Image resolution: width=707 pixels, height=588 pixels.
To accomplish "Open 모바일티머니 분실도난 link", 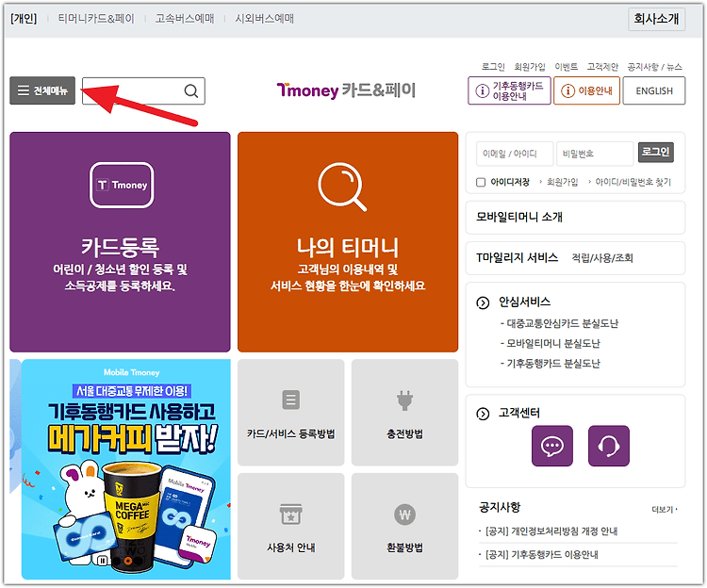I will click(x=553, y=343).
